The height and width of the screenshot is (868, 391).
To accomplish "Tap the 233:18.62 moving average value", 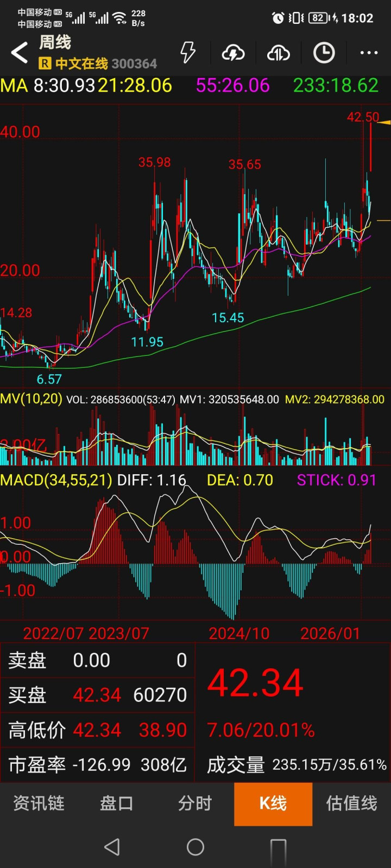I will [336, 86].
